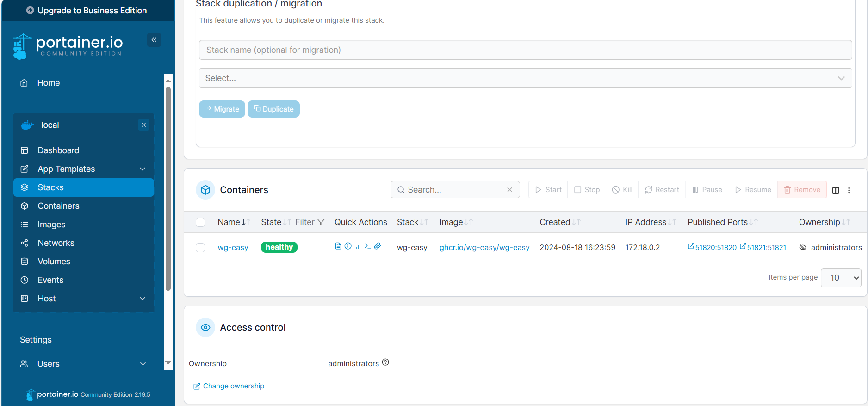Click the Volumes database icon in sidebar

coord(25,262)
